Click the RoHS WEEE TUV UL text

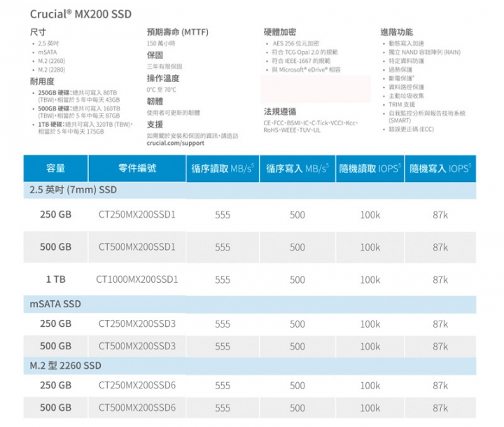(292, 130)
